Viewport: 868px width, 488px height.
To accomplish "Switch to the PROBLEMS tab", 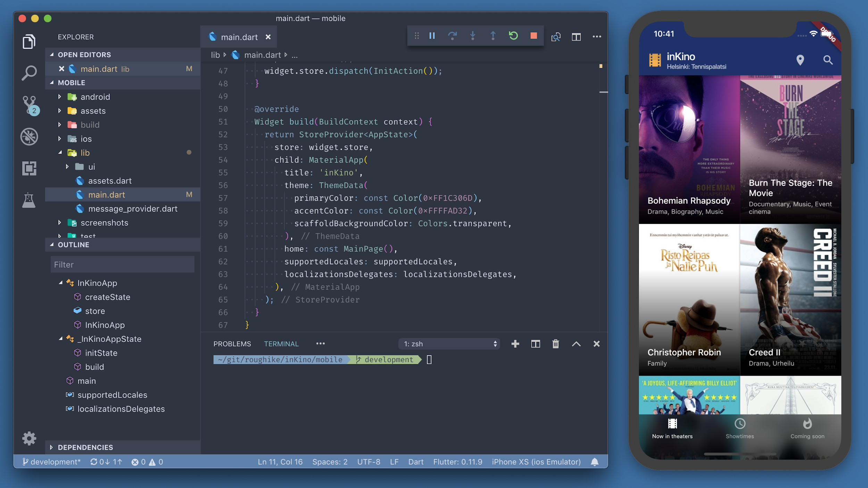I will [x=232, y=344].
